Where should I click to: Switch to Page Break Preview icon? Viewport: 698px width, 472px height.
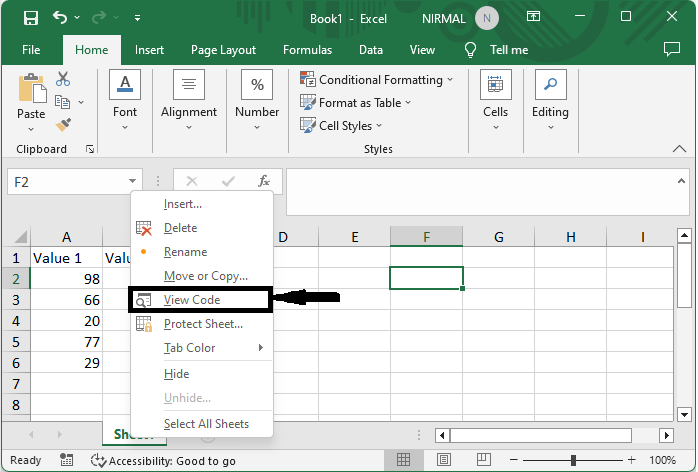click(x=483, y=460)
